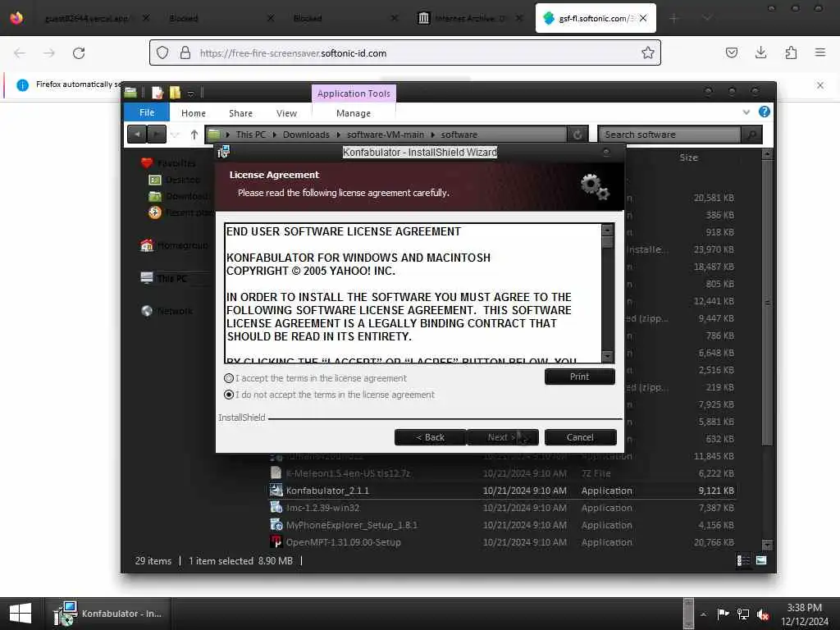This screenshot has width=840, height=630.
Task: Click license text scrollbar up arrow
Action: pyautogui.click(x=607, y=230)
